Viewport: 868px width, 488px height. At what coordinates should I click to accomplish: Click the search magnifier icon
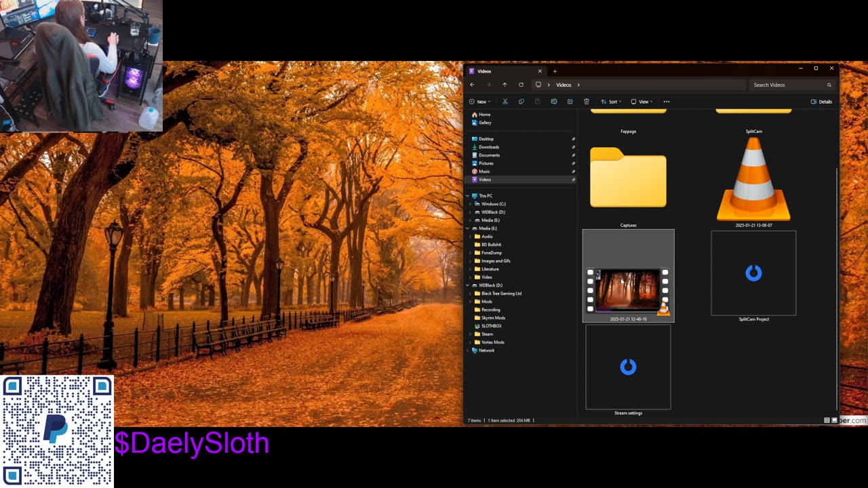point(829,85)
